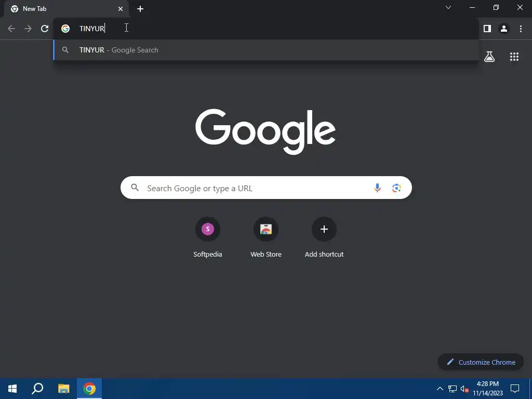Open the Softpedia shortcut

pos(208,237)
